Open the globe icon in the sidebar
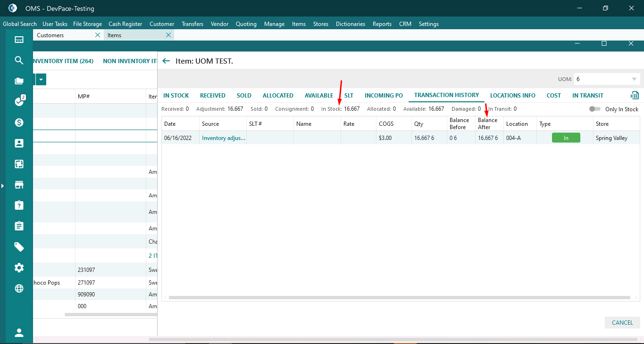This screenshot has height=344, width=644. 19,288
